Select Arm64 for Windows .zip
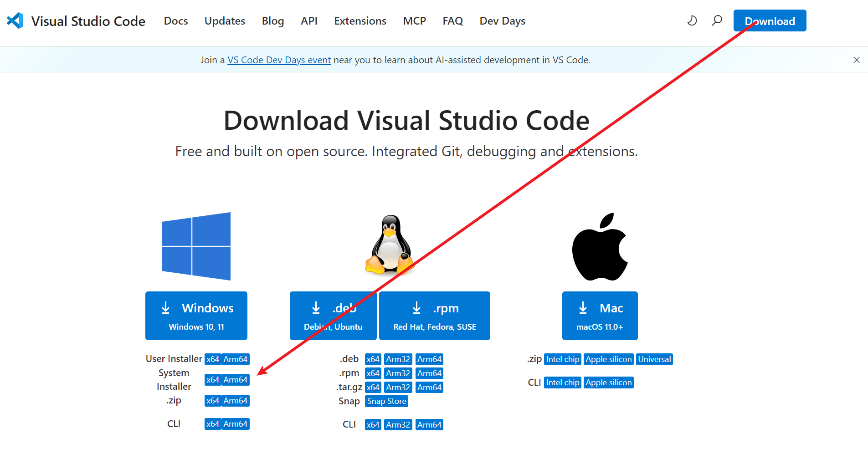 [x=236, y=401]
